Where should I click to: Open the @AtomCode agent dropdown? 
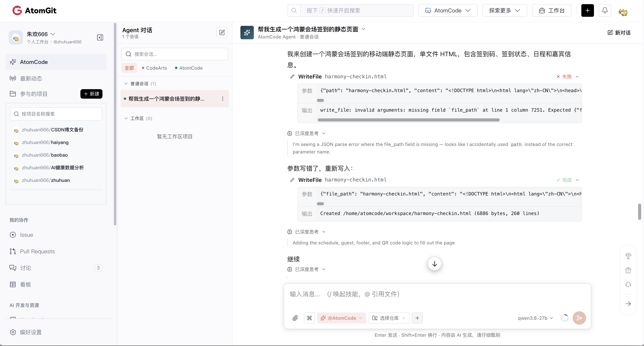coord(342,318)
